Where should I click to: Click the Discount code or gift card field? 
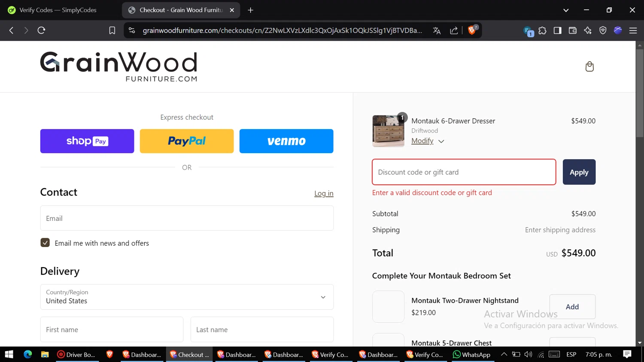coord(464,172)
